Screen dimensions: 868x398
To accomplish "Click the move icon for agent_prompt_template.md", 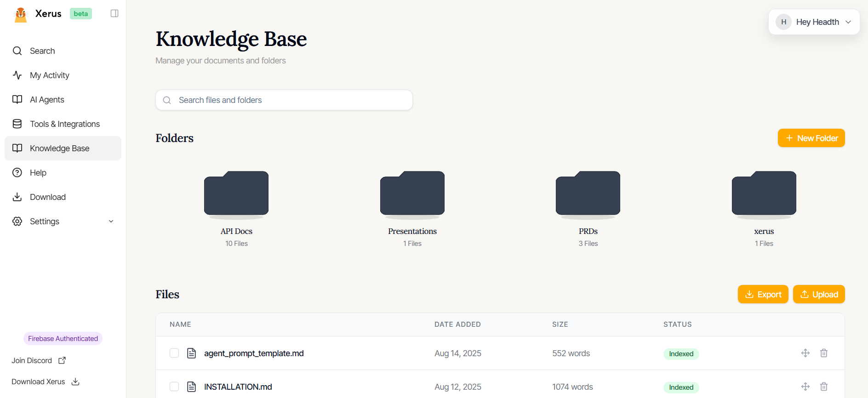I will [805, 353].
